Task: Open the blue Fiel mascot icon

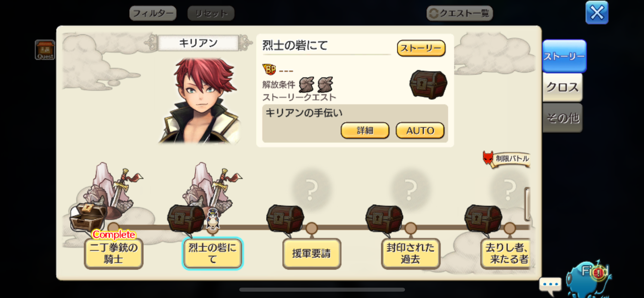Action: [589, 278]
